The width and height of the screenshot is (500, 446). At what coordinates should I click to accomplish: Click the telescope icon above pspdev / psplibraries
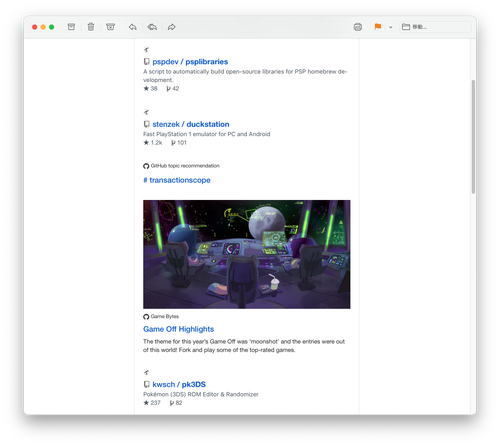(146, 50)
